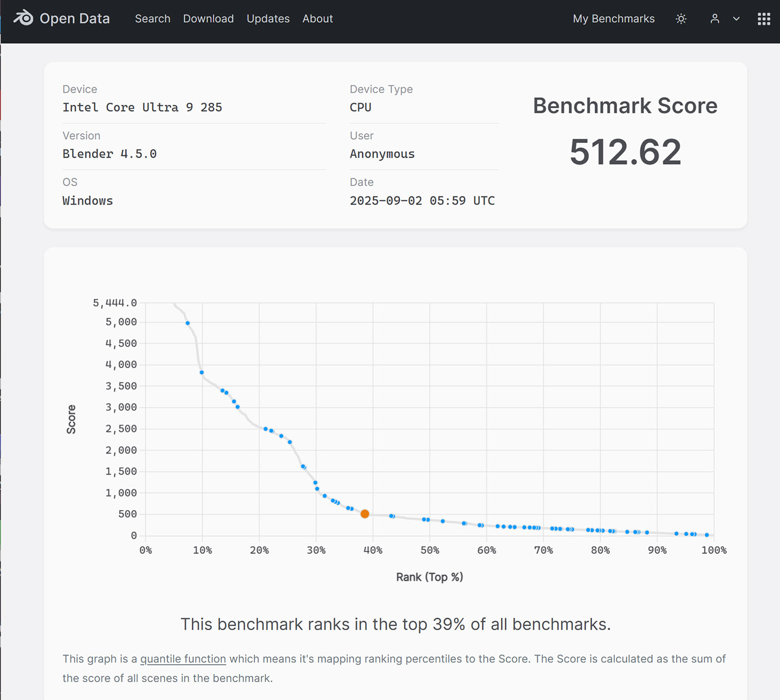The width and height of the screenshot is (780, 700).
Task: Open My Benchmarks link
Action: [613, 19]
